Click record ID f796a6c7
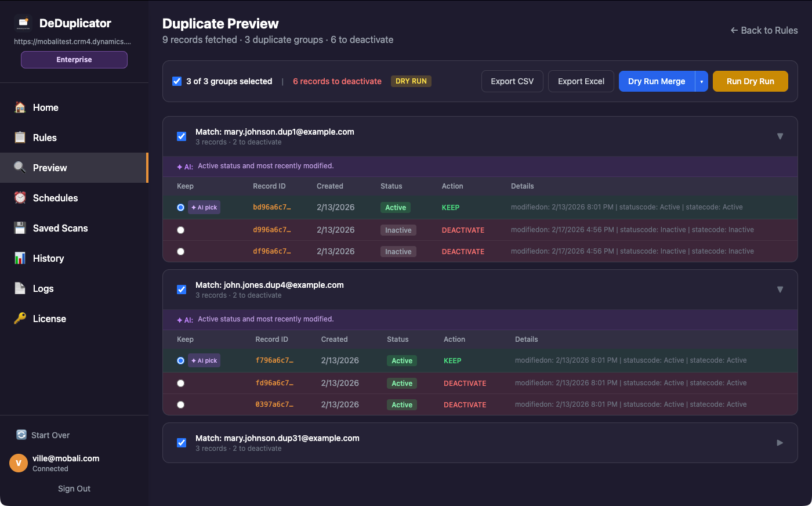The width and height of the screenshot is (812, 506). [x=274, y=360]
